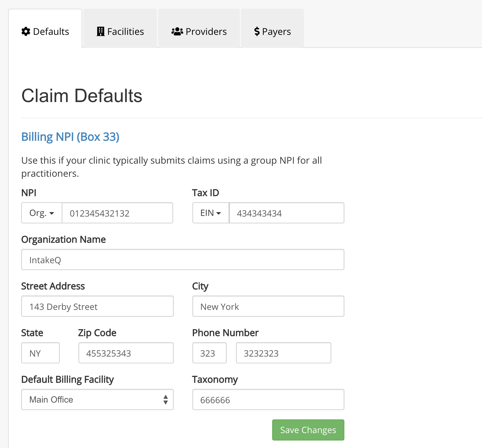Click the phone area code field
482x448 pixels.
(x=209, y=353)
